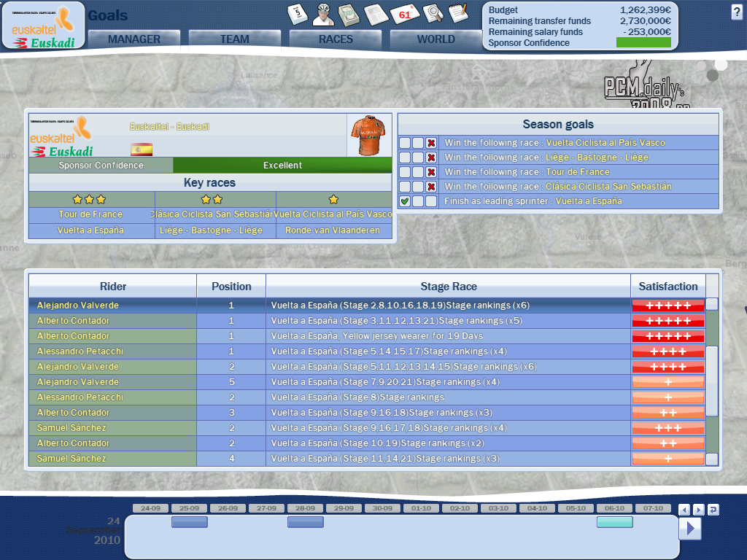Click the return arrow icon beside calendar arrows
This screenshot has width=747, height=560.
(x=713, y=510)
